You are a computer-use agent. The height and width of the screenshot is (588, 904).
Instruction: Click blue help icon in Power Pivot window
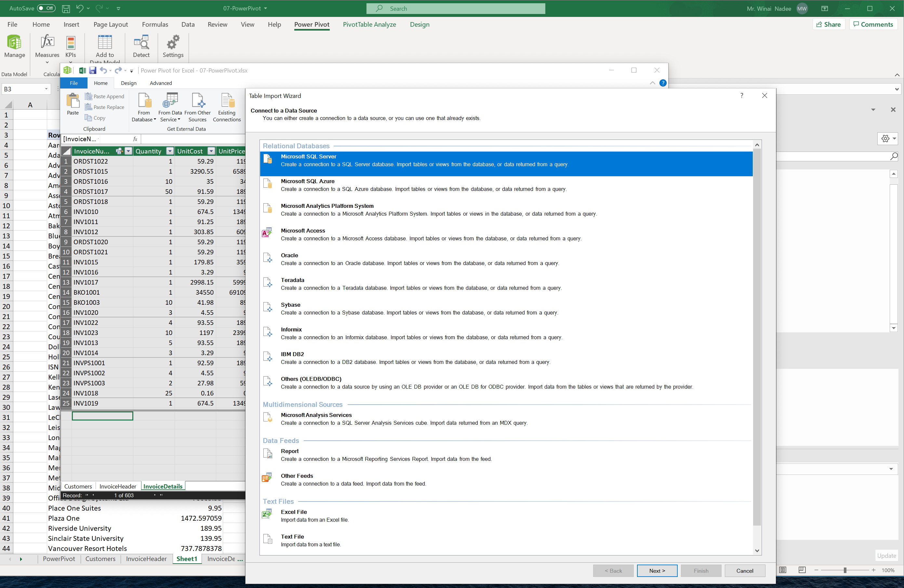(x=663, y=83)
